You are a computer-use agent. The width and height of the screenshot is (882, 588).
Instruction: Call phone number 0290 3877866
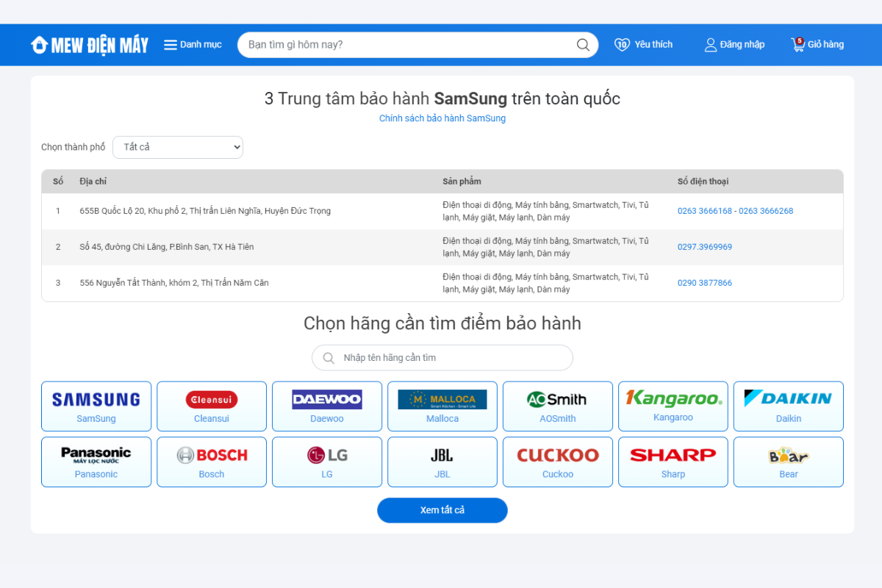705,283
